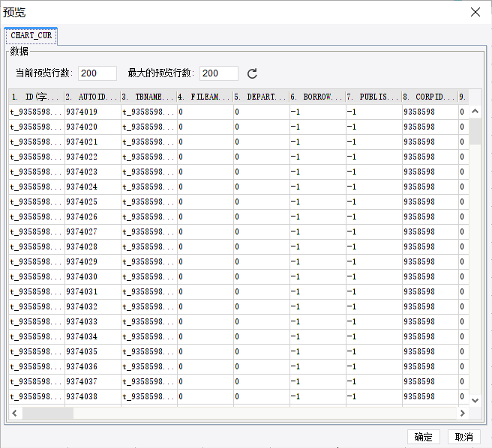Select DEPART cell in row 9374036

point(262,367)
